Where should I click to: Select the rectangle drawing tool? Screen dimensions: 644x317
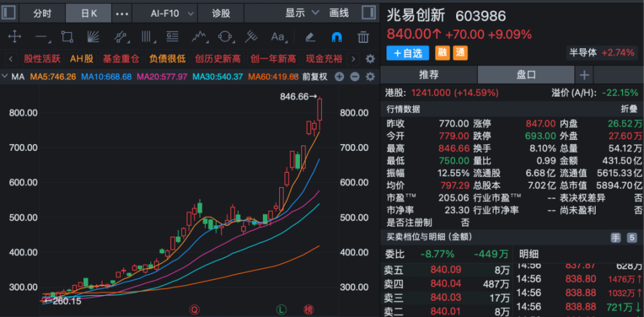tap(67, 37)
